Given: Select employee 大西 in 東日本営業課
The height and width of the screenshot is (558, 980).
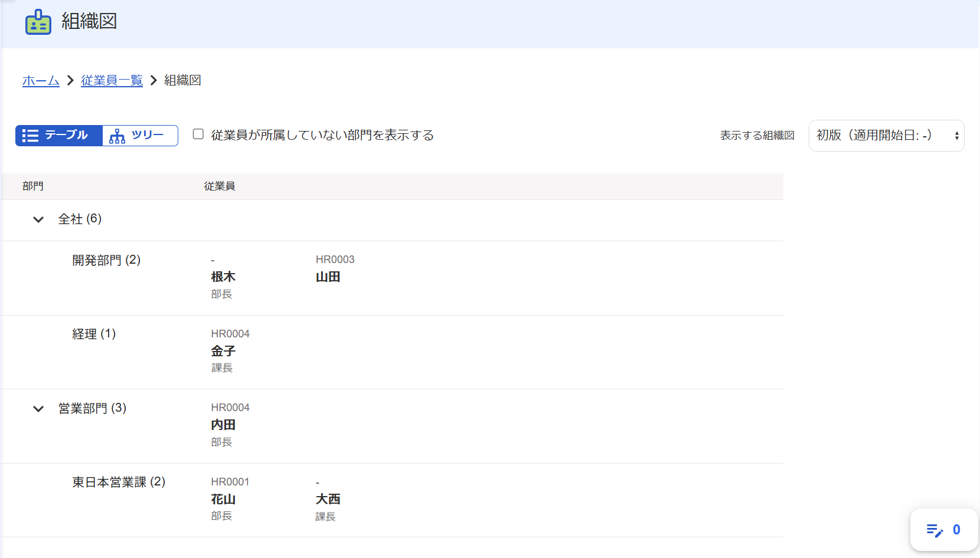Looking at the screenshot, I should [x=328, y=499].
